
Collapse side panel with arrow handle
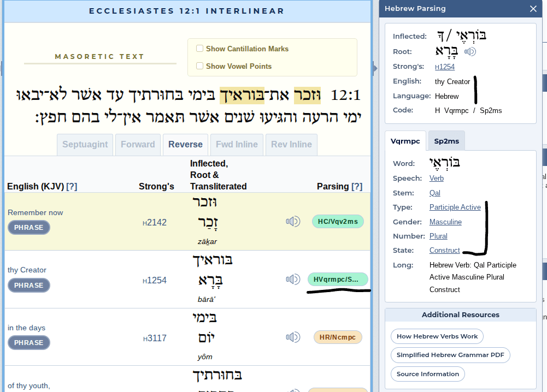pos(375,68)
